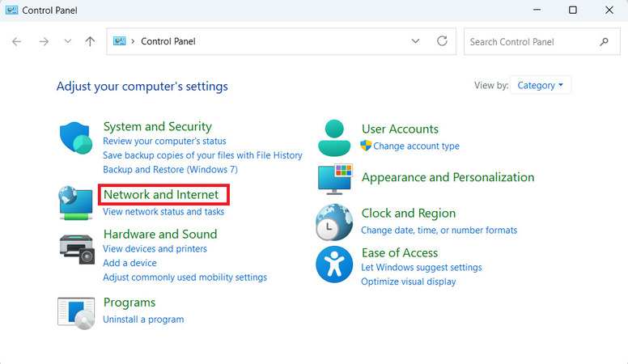The image size is (628, 364).
Task: Expand the address bar history dropdown
Action: point(415,40)
